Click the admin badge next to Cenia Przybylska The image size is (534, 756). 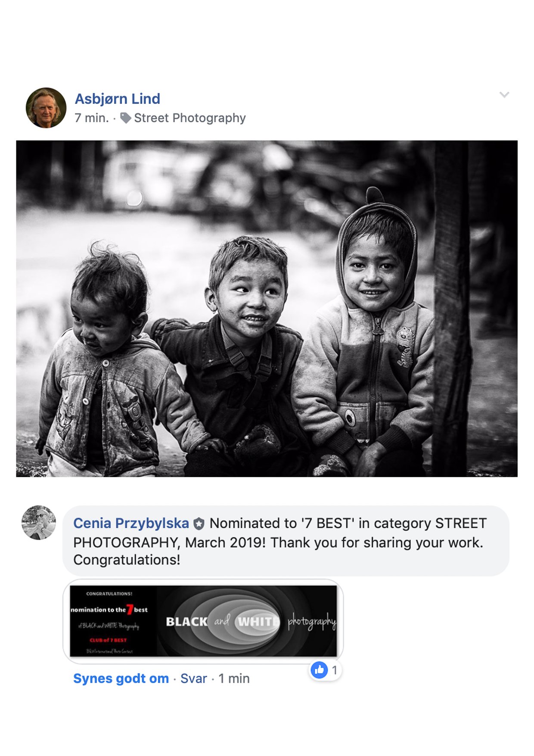199,524
